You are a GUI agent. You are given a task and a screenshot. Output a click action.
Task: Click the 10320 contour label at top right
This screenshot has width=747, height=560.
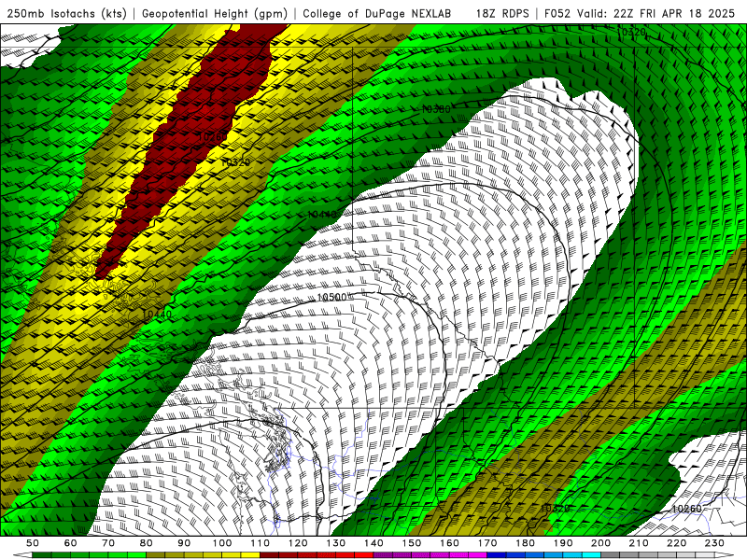632,32
